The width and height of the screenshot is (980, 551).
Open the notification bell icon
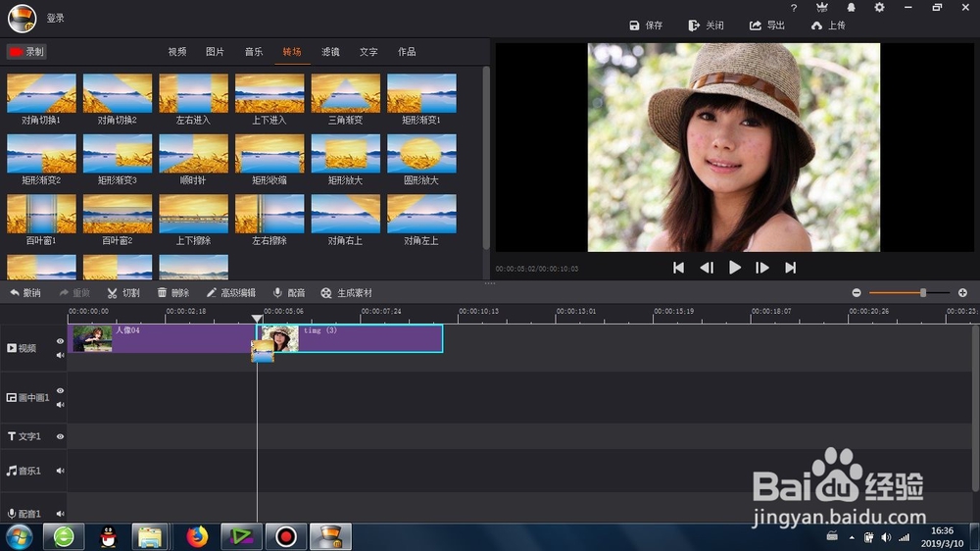coord(851,8)
